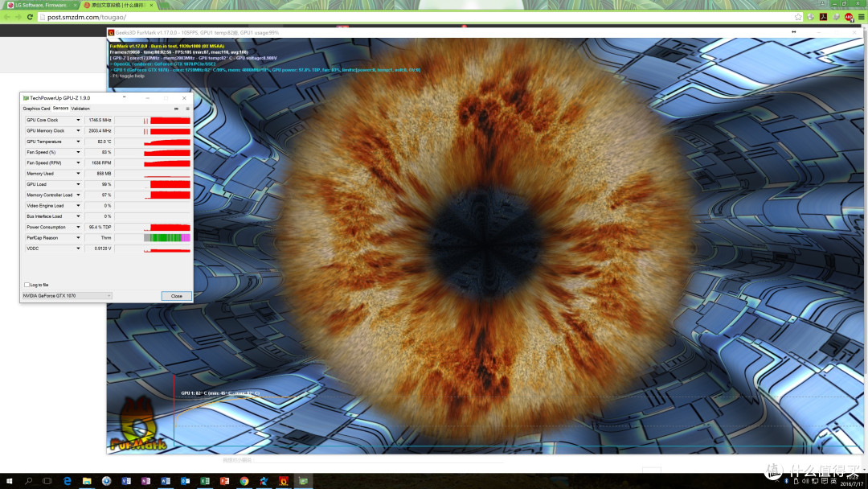Click the grey globe extension icon beside the star
868x489 pixels.
pyautogui.click(x=810, y=17)
